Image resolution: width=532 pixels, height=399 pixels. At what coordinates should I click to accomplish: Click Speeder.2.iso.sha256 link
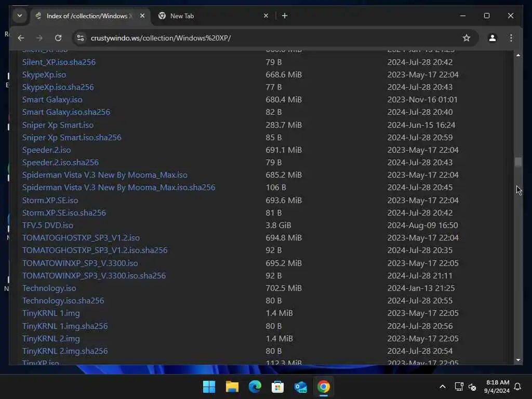60,163
